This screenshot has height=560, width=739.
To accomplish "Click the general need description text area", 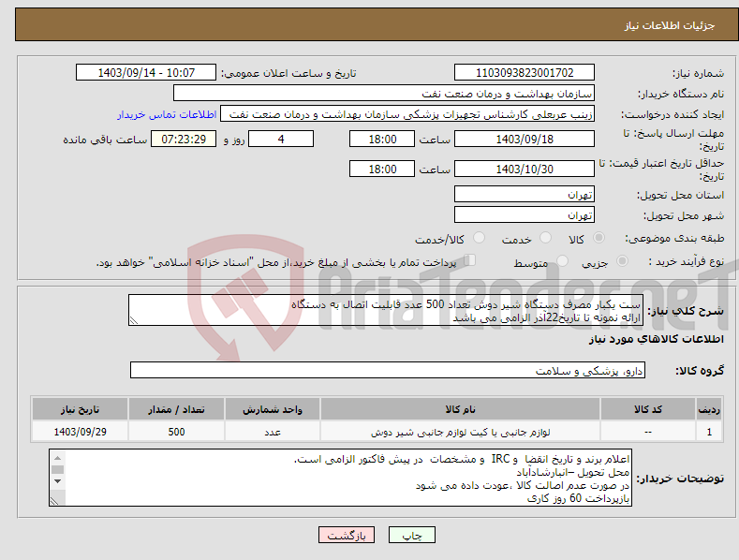I will (386, 310).
